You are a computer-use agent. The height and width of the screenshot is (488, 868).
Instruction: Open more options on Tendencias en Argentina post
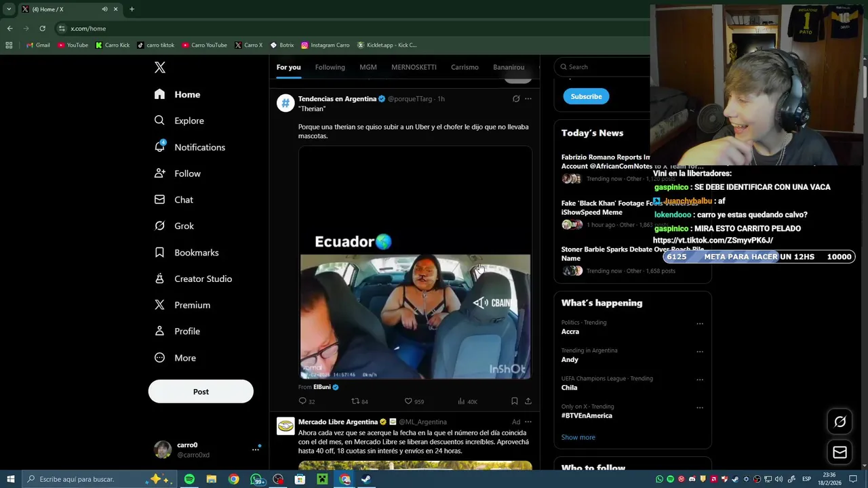(528, 99)
